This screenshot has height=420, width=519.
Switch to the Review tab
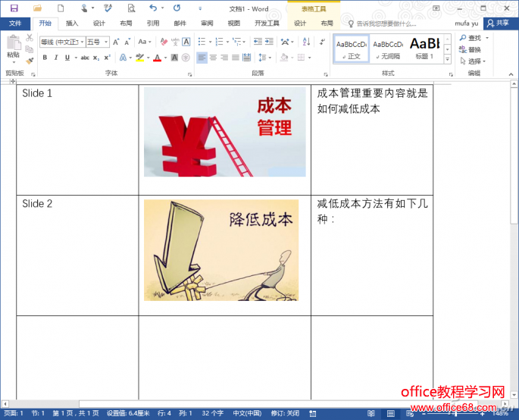[x=207, y=24]
